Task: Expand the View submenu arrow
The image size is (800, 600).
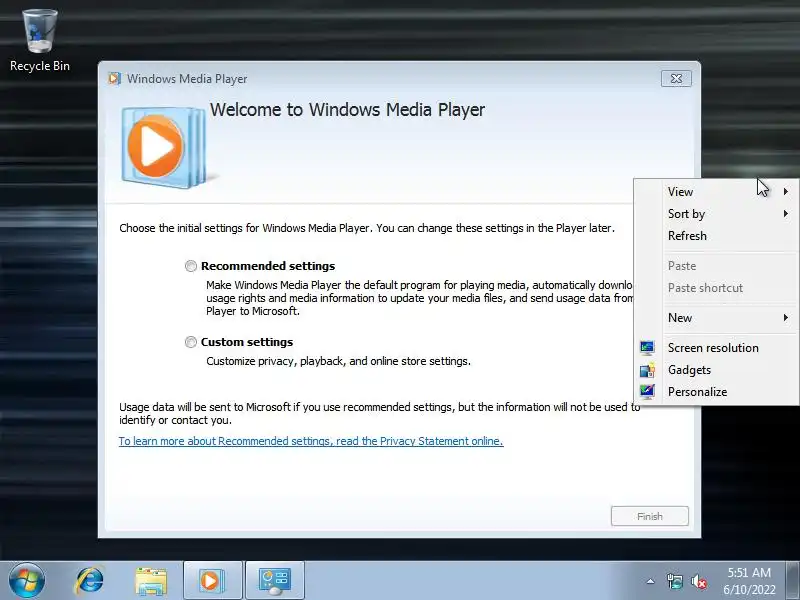Action: 786,191
